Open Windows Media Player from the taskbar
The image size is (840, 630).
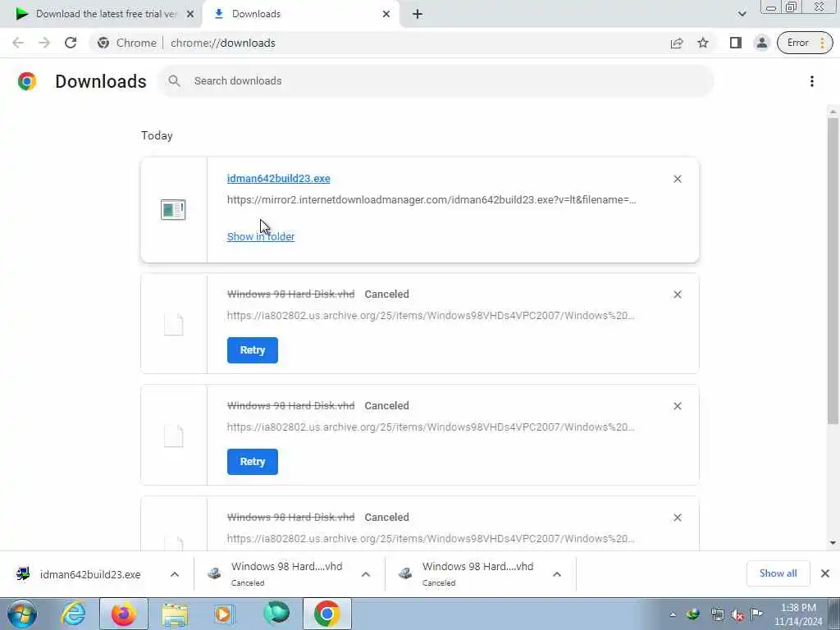click(x=225, y=614)
